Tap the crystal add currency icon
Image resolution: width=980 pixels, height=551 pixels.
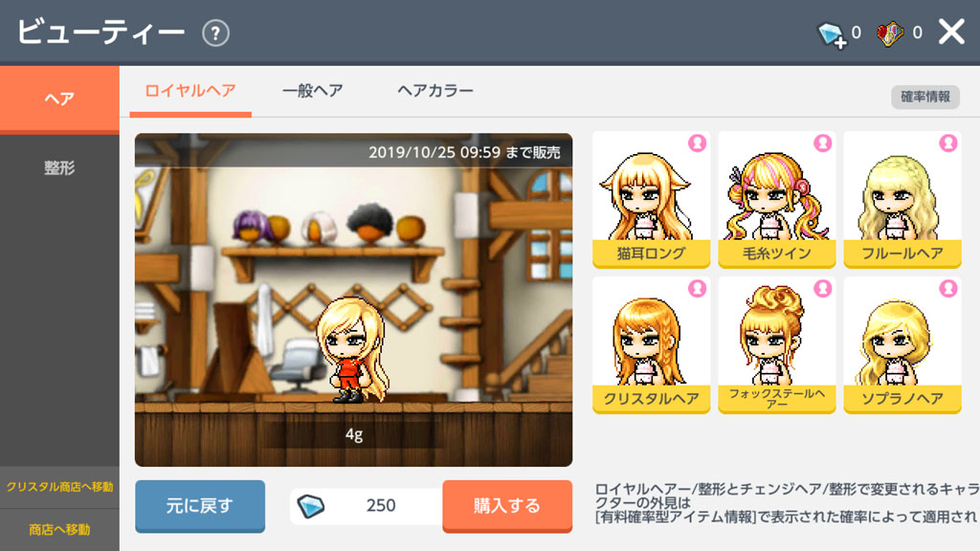(832, 34)
